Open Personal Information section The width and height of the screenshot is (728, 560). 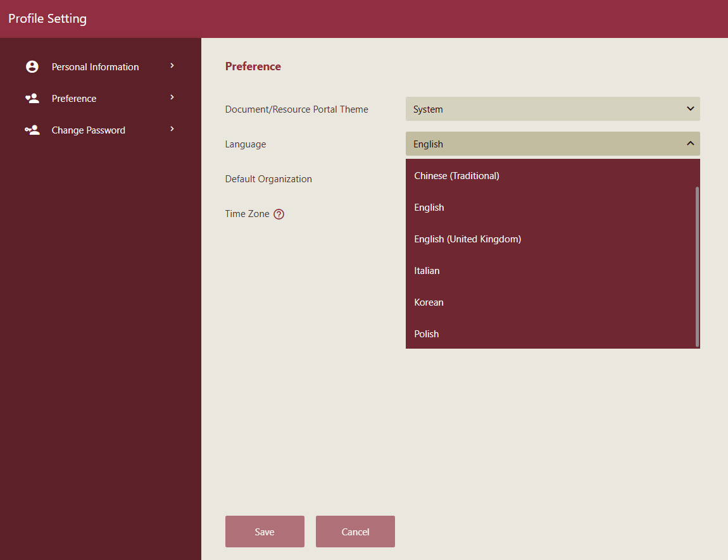(x=100, y=67)
